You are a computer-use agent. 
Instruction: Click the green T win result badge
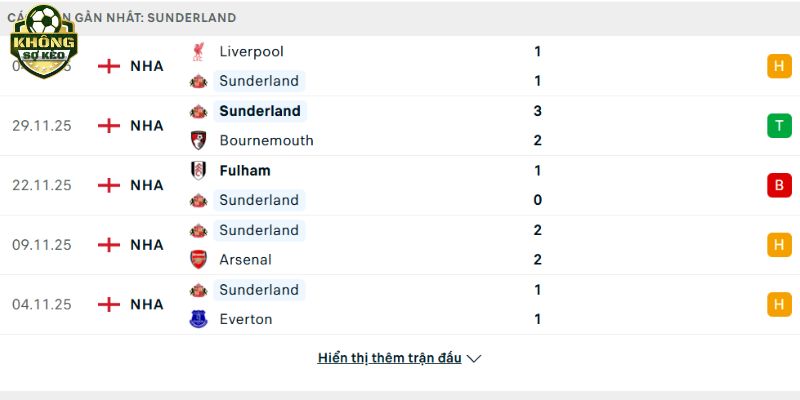coord(779,125)
